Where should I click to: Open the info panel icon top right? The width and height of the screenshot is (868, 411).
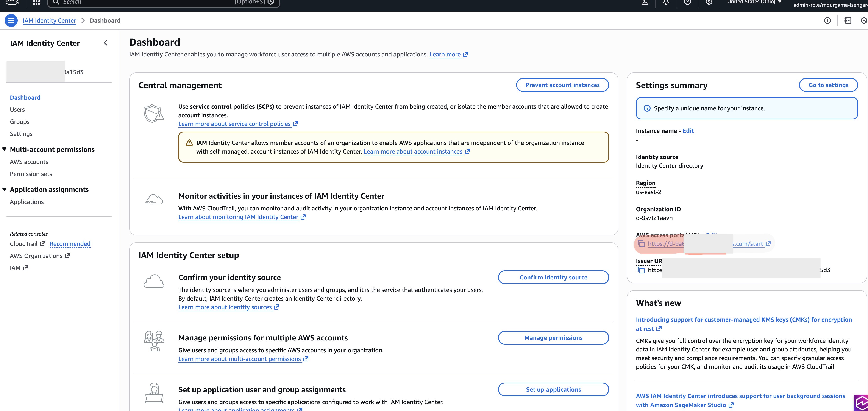[827, 20]
